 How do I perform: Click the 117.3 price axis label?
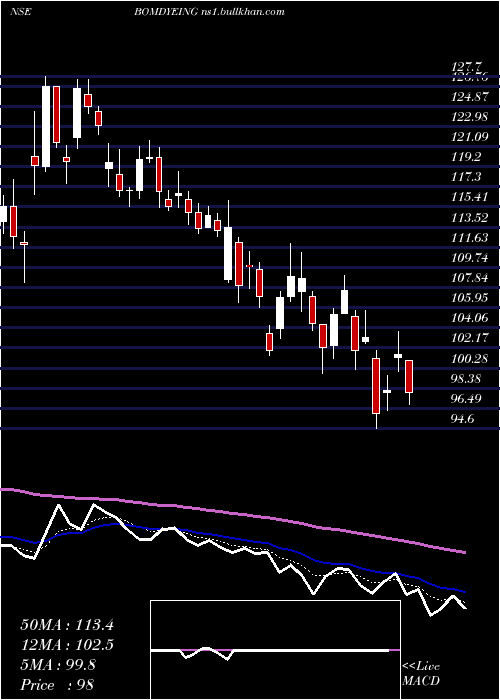coord(467,177)
